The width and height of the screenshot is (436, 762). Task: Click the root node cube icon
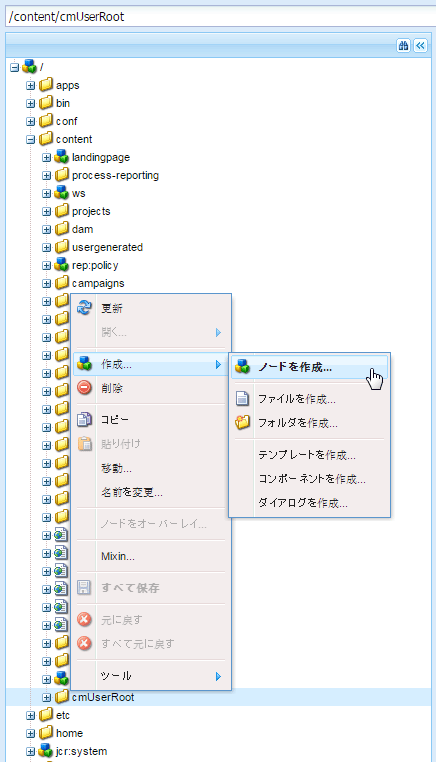click(29, 67)
